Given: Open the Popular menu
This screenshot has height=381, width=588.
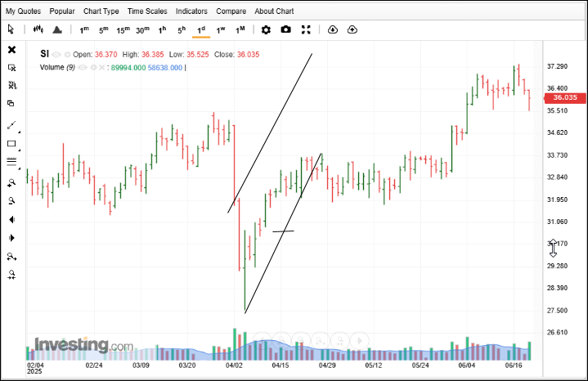Looking at the screenshot, I should coord(62,11).
